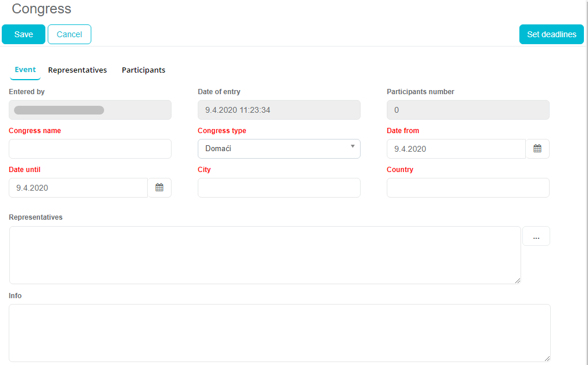Viewport: 588px width, 365px height.
Task: Click the disabled Date of entry field
Action: (x=279, y=110)
